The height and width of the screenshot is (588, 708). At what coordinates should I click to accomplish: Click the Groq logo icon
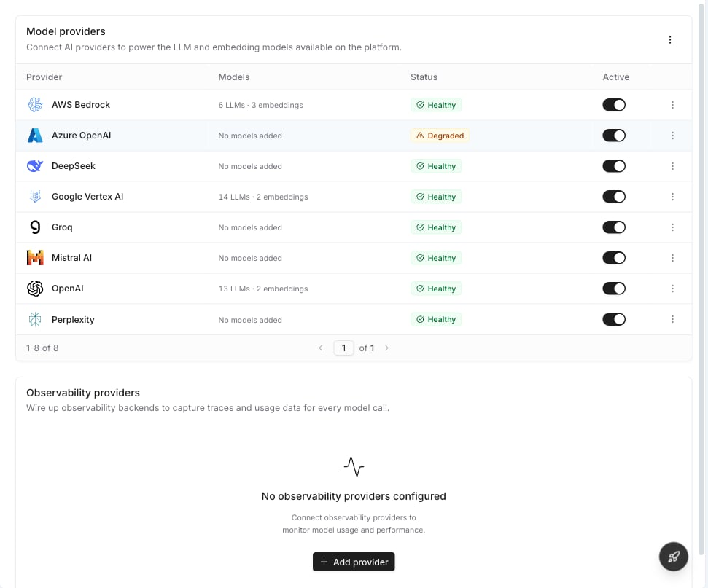[x=35, y=227]
